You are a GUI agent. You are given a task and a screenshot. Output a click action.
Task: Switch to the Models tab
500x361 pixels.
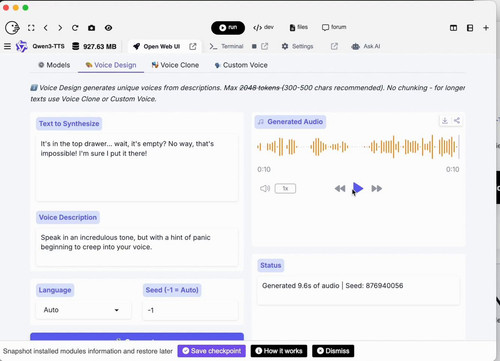[x=54, y=65]
